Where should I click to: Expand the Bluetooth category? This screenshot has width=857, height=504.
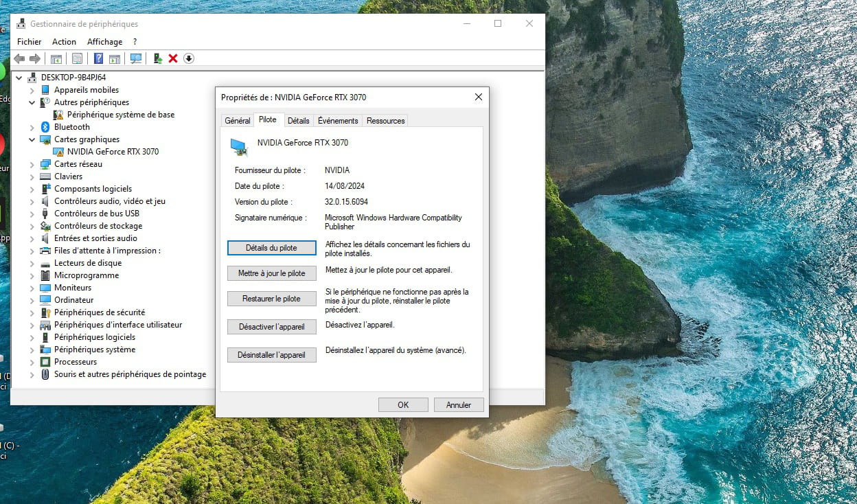[x=32, y=127]
